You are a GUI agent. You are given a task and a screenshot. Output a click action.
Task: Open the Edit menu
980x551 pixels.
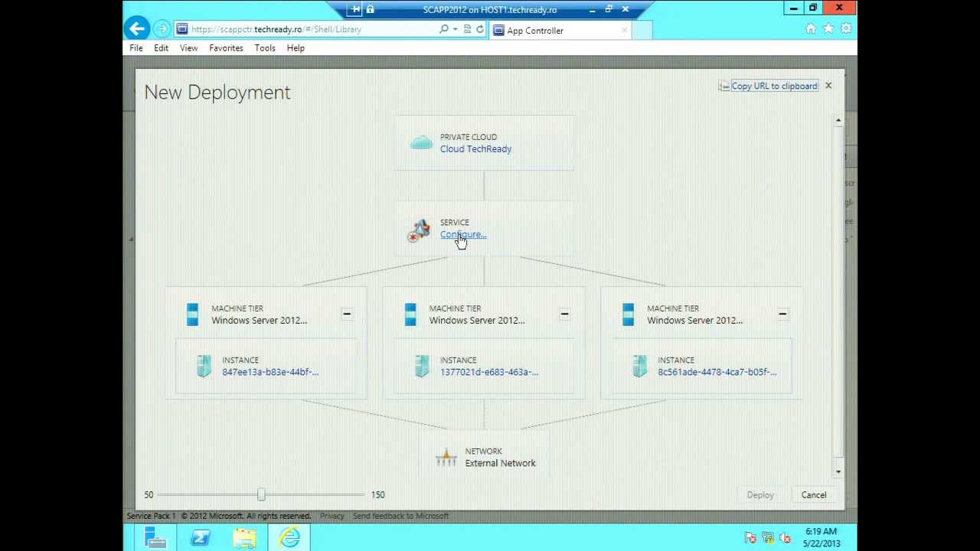pos(161,47)
